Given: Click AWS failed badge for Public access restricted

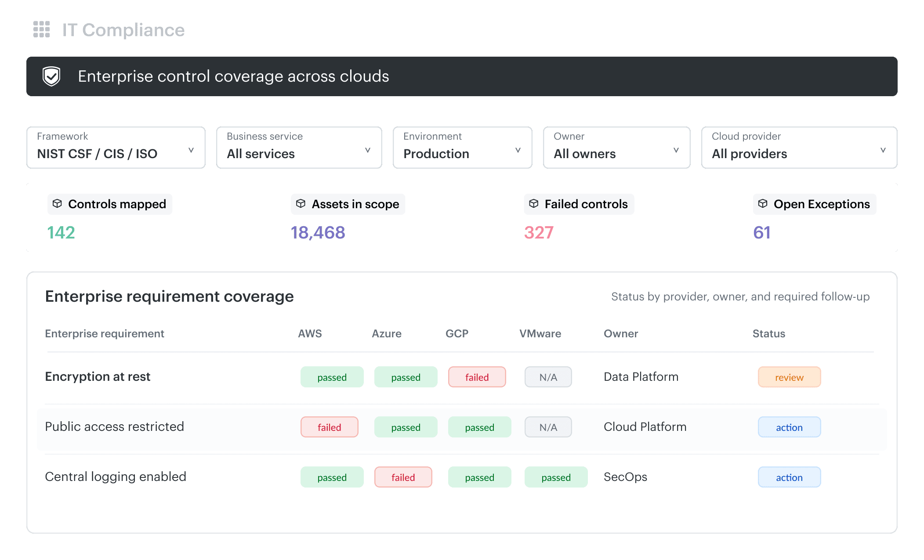Looking at the screenshot, I should pos(330,427).
